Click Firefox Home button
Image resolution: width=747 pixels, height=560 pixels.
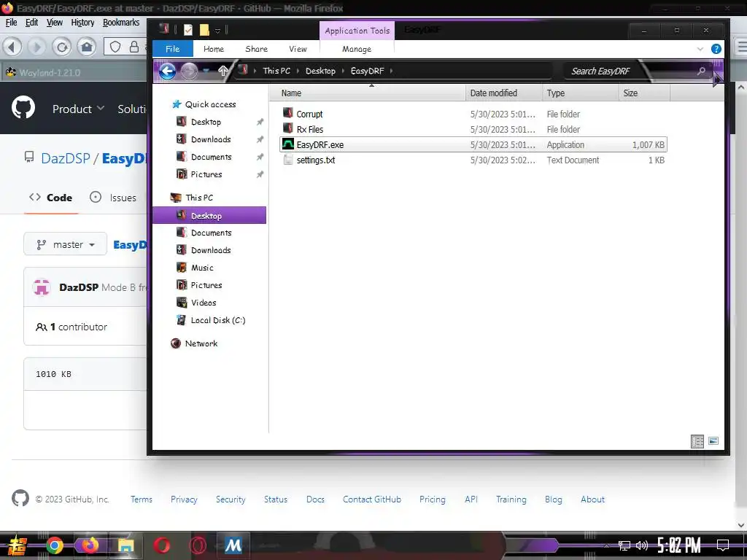click(86, 47)
